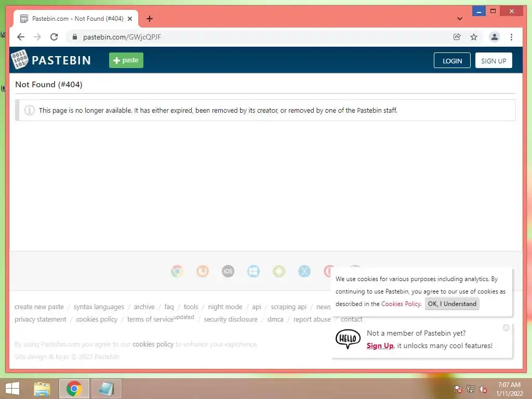Image resolution: width=532 pixels, height=399 pixels.
Task: Click the Windows app footer icon
Action: (x=254, y=271)
